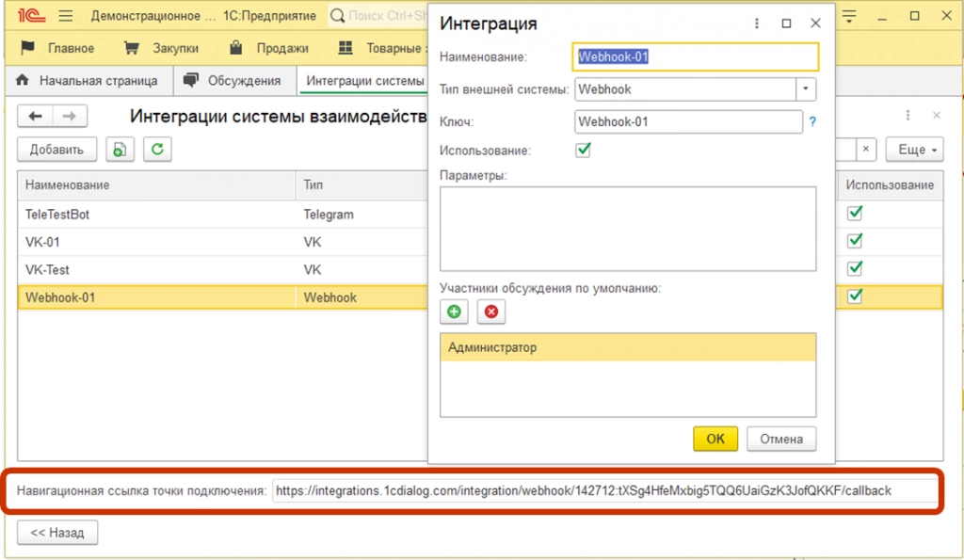Screen dimensions: 964x560
Task: Go back with the left arrow
Action: pyautogui.click(x=35, y=116)
